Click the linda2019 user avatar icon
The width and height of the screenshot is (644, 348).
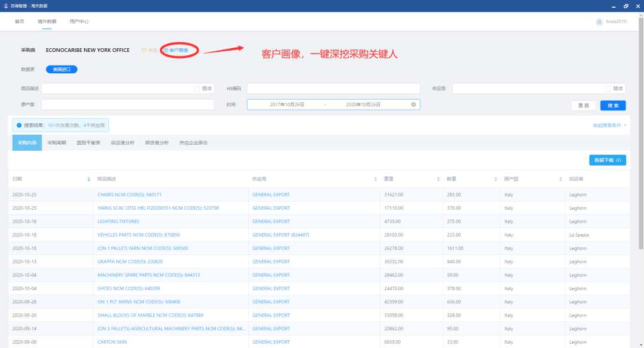pos(599,21)
